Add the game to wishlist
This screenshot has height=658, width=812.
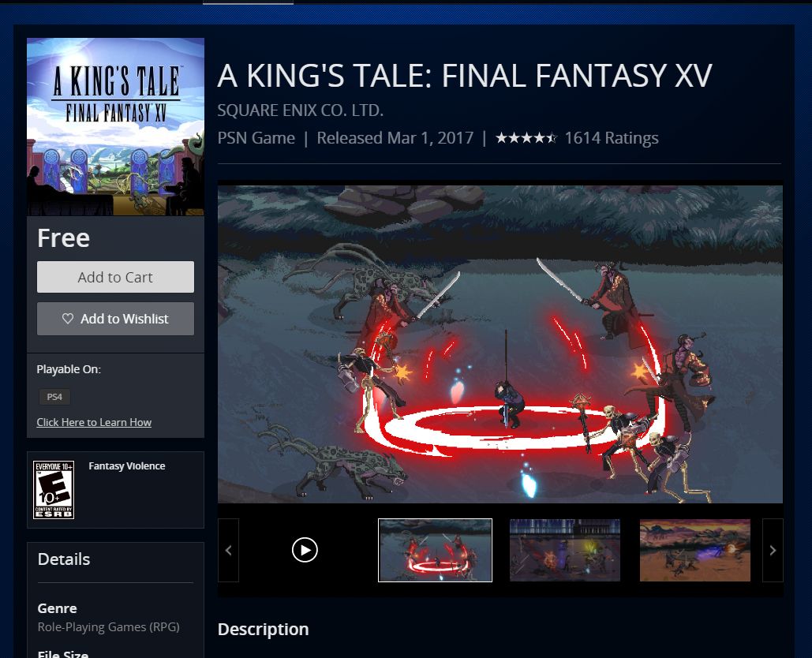tap(115, 319)
